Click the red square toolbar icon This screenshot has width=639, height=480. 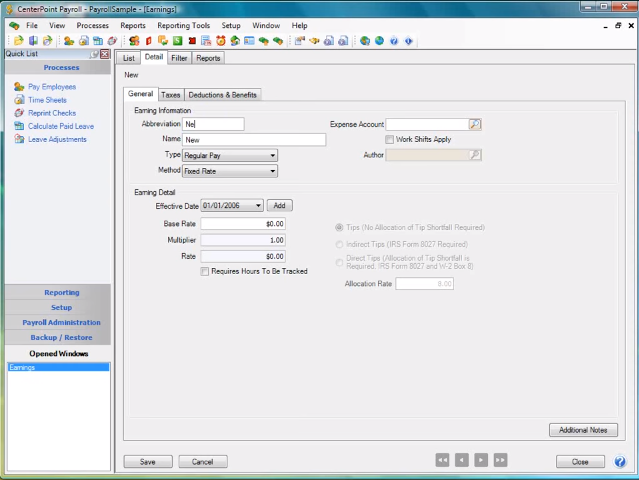192,40
